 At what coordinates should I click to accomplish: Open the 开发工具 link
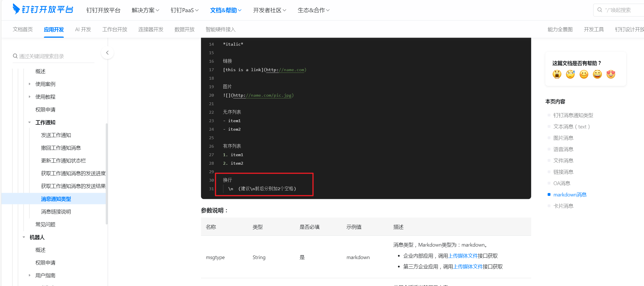594,29
